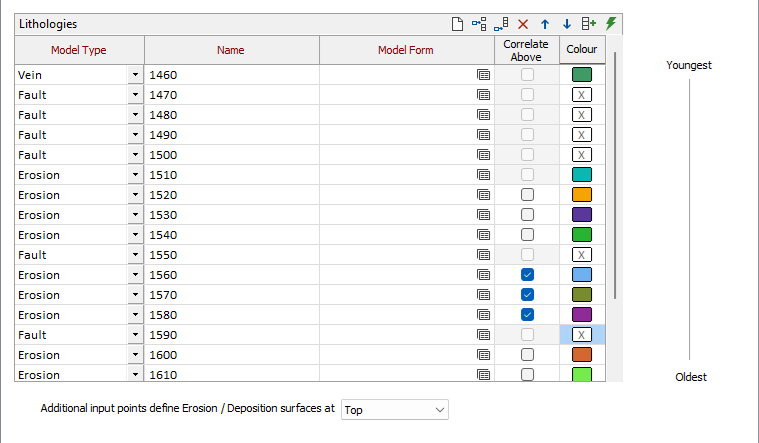
Task: Open Model Form editor for row 1510
Action: point(483,175)
